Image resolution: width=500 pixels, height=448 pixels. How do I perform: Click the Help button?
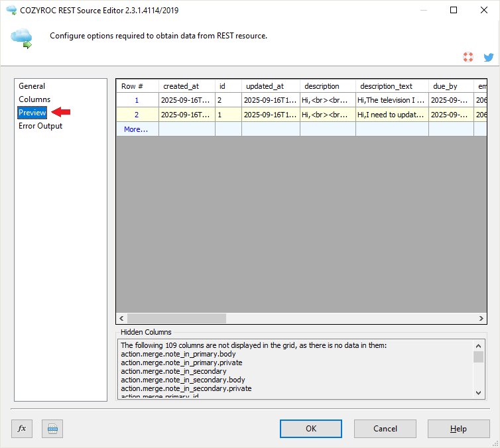[x=458, y=429]
